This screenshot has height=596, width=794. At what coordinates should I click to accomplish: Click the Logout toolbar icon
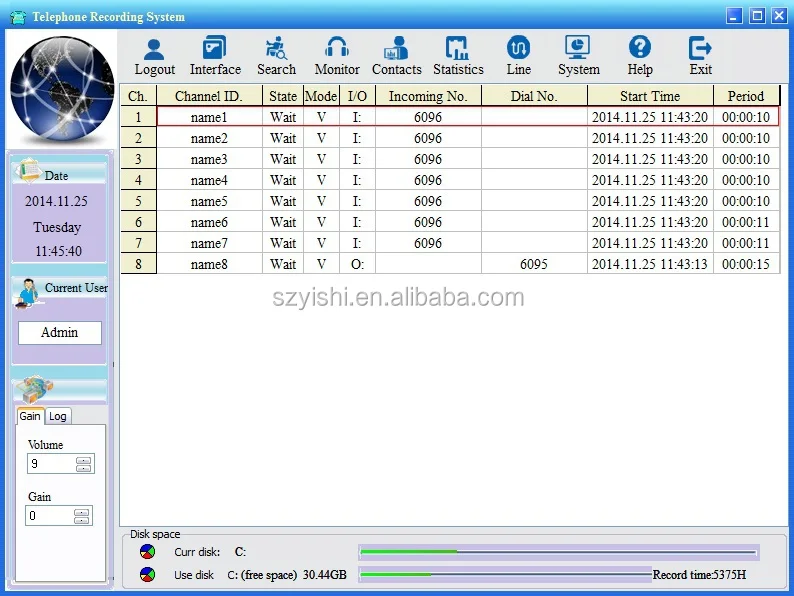click(154, 49)
